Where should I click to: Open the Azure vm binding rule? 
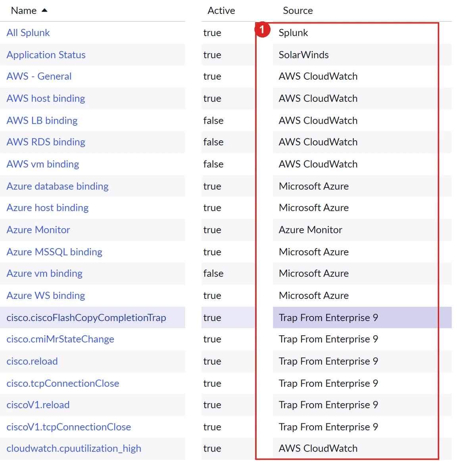(44, 274)
